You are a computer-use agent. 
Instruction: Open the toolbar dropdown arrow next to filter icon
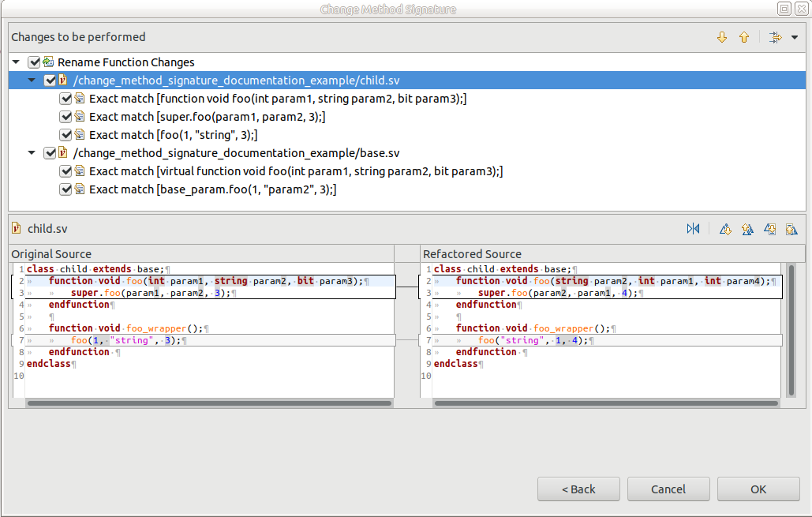(795, 36)
